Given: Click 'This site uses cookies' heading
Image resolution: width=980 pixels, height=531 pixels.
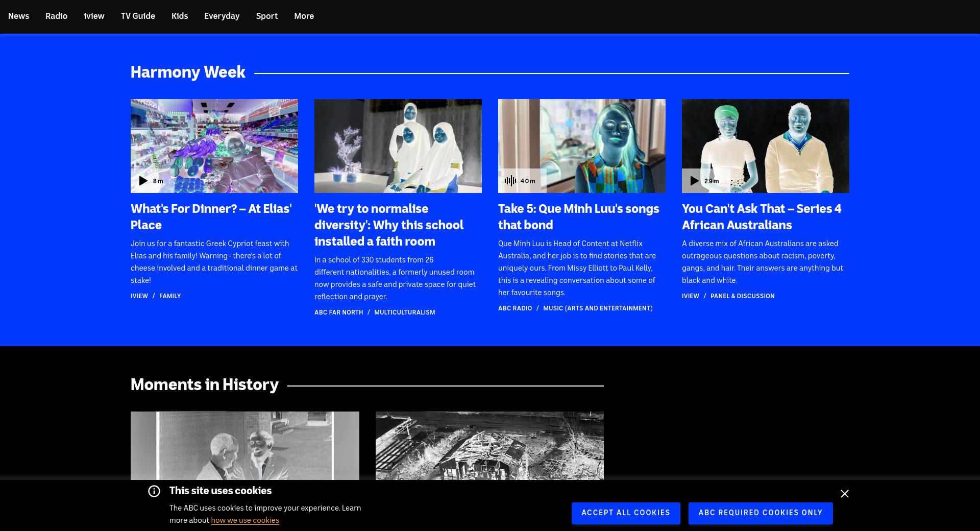Looking at the screenshot, I should click(x=220, y=491).
